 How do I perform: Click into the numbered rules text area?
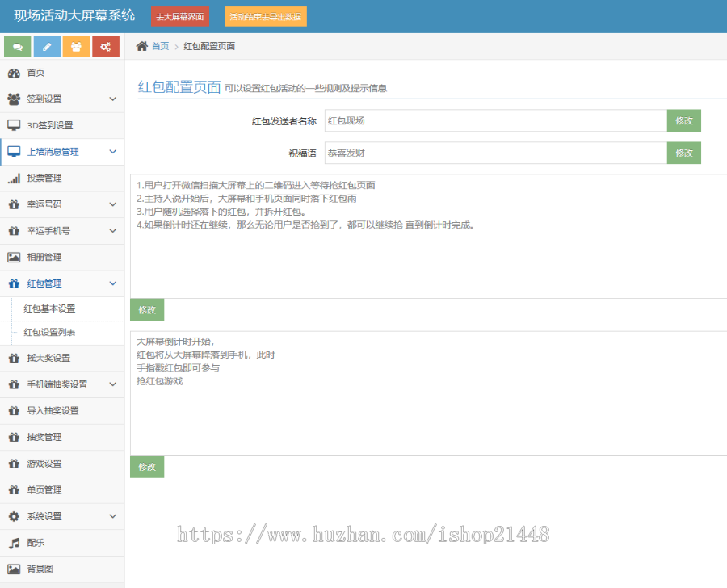click(428, 237)
